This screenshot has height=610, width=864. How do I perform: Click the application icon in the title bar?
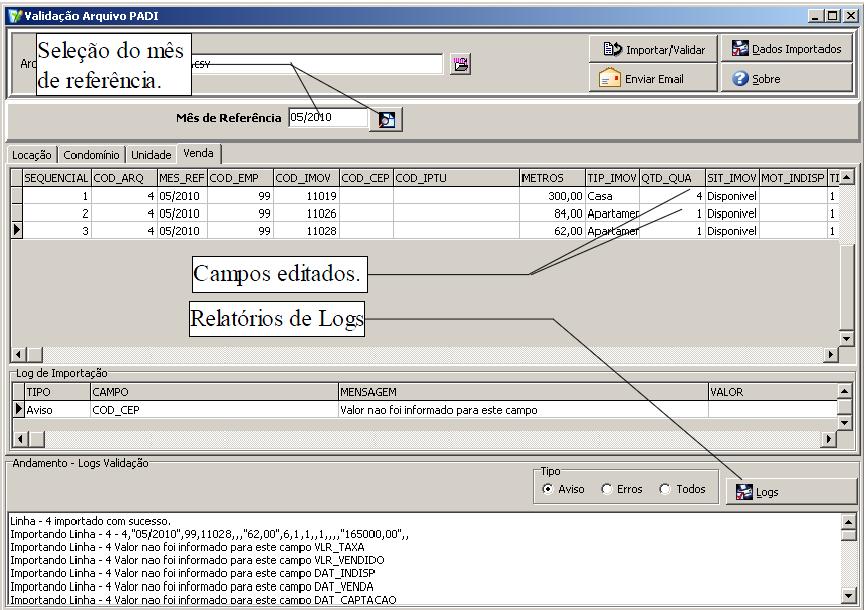pyautogui.click(x=13, y=16)
